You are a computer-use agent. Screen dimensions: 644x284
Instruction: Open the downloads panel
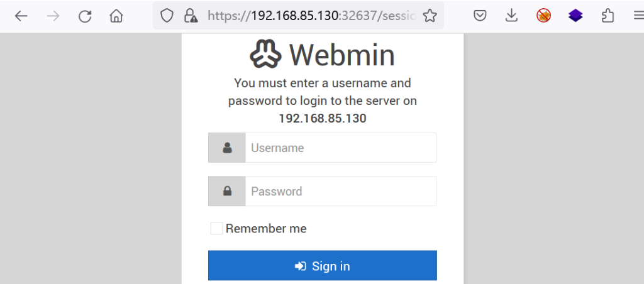point(511,16)
